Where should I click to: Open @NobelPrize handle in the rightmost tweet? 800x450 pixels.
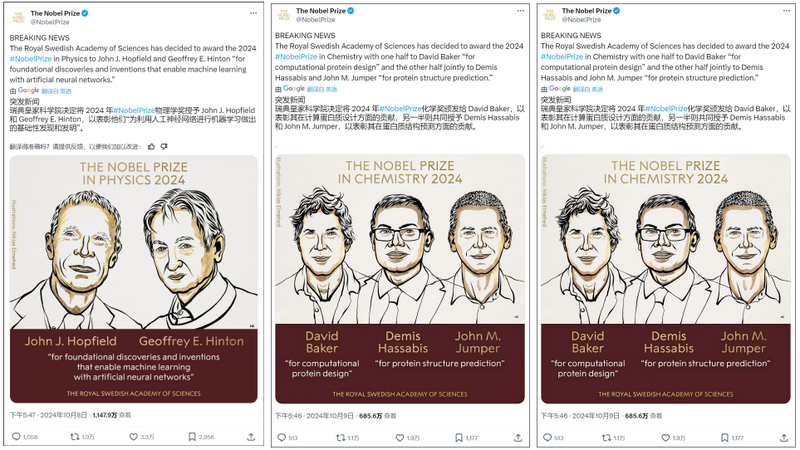[581, 19]
